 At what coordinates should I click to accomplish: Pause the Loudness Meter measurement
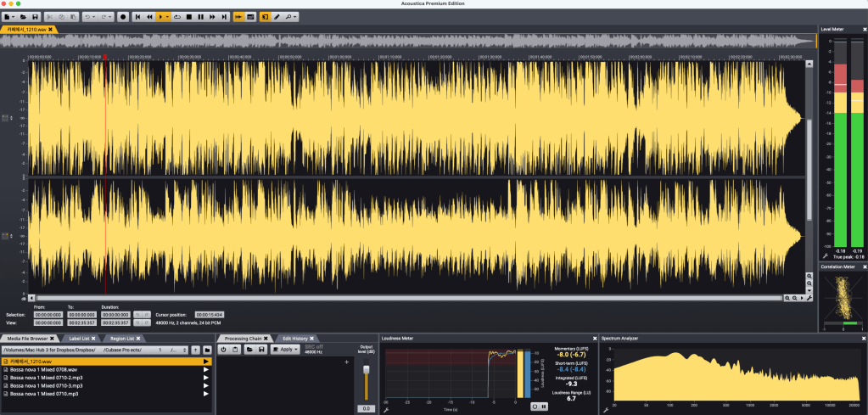pos(544,407)
